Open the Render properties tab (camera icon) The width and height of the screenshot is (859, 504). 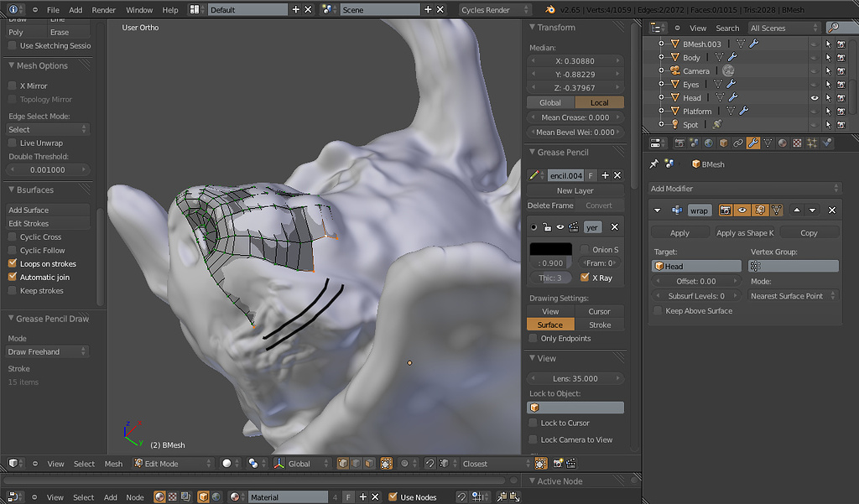pos(679,143)
